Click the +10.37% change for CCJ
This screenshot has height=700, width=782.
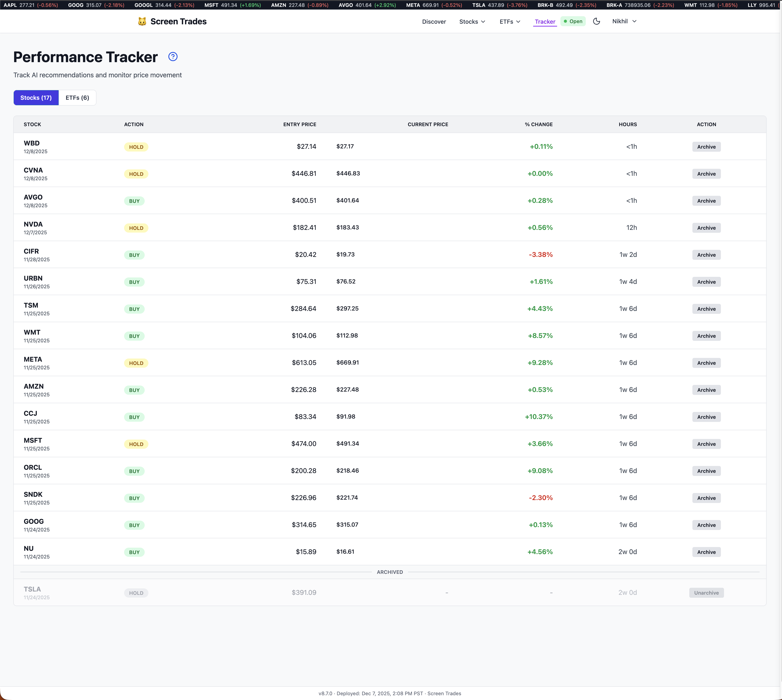click(539, 417)
